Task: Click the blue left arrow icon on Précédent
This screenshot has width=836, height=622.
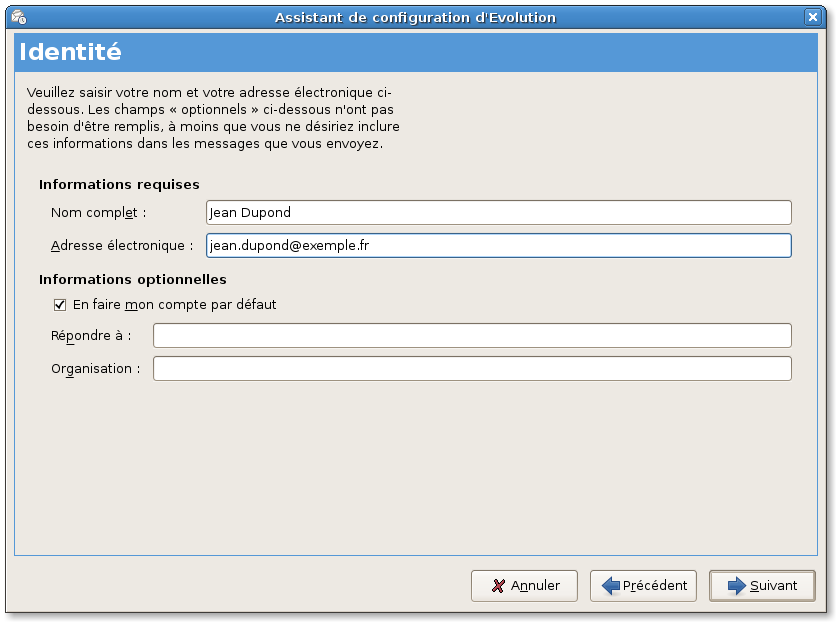Action: (x=610, y=586)
